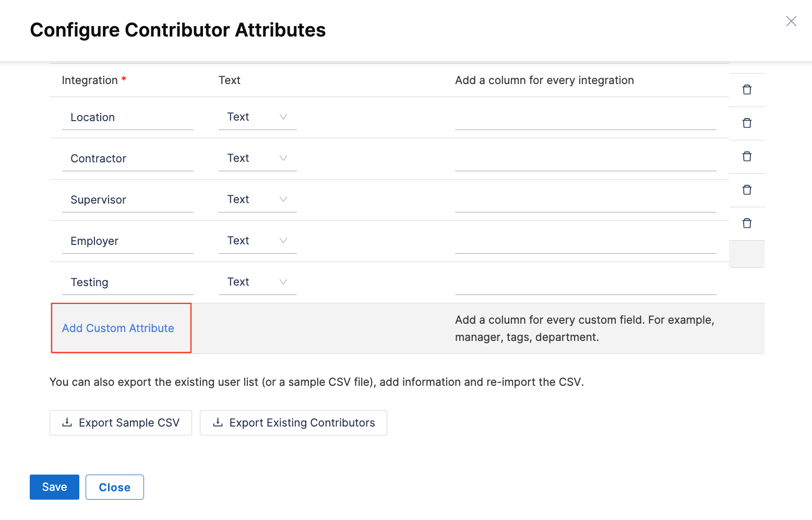Click the Close button beside Save
This screenshot has width=812, height=520.
click(x=115, y=487)
